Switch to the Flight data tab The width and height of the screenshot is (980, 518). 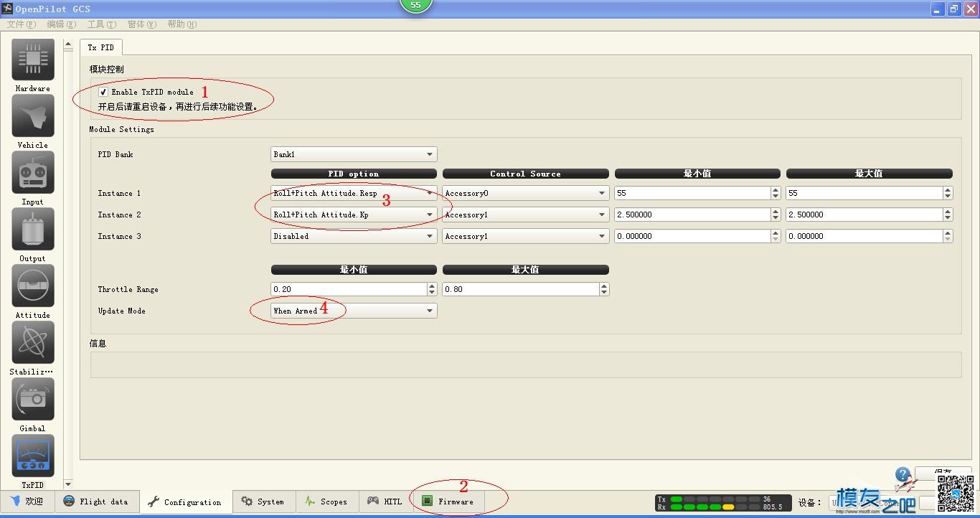pos(95,501)
